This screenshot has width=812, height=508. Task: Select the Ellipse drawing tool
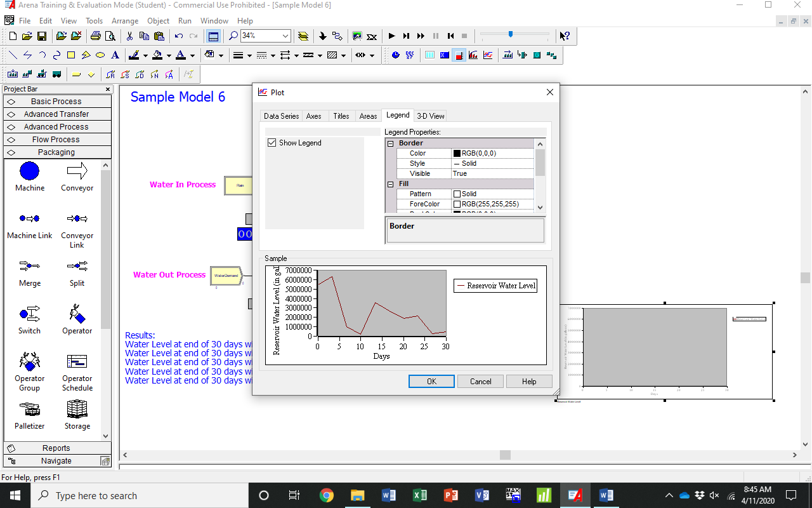tap(100, 55)
